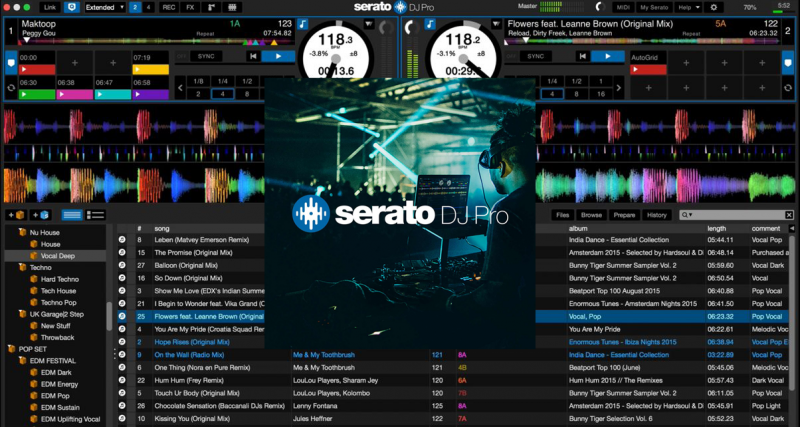Open the Serato Play shield icon beside Link
Image resolution: width=800 pixels, height=427 pixels.
click(x=71, y=8)
